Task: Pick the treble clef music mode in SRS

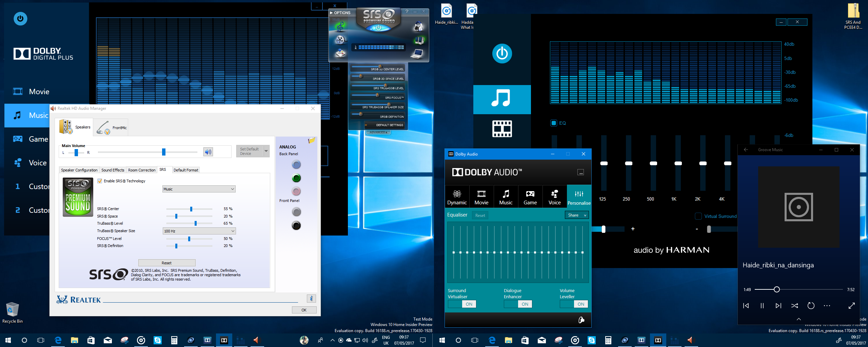Action: tap(340, 26)
